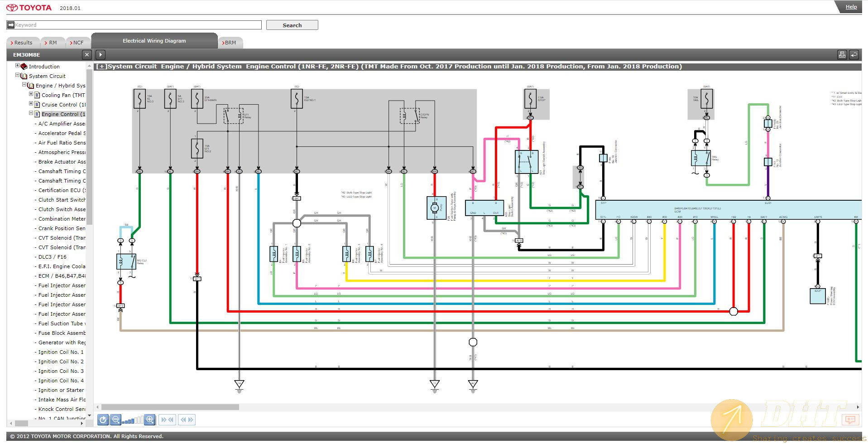Select A/C Amplifier Assembly tree item
Image resolution: width=868 pixels, height=444 pixels.
coord(62,124)
